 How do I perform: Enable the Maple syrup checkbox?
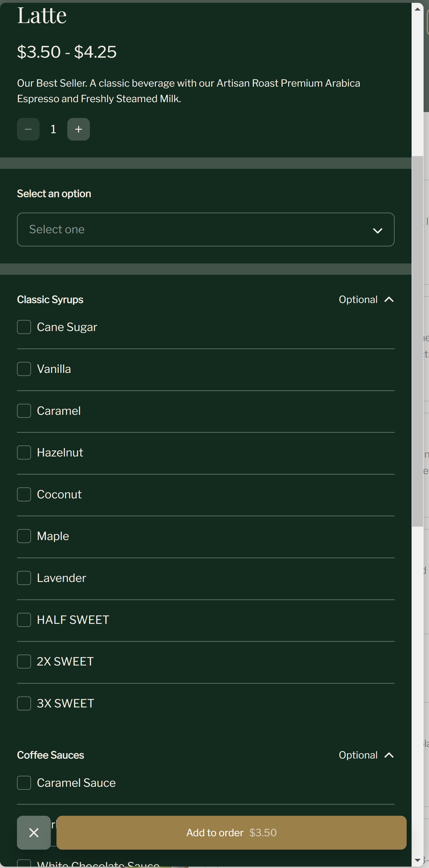(x=24, y=536)
